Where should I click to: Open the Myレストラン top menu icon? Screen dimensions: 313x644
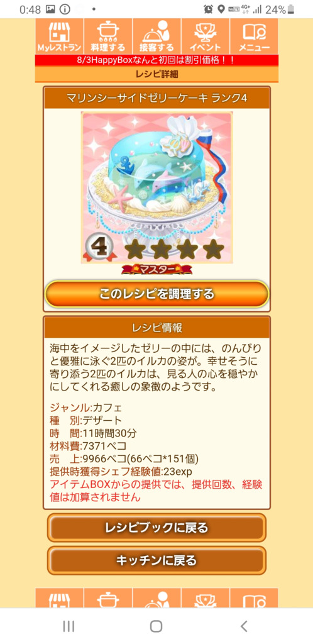(59, 36)
